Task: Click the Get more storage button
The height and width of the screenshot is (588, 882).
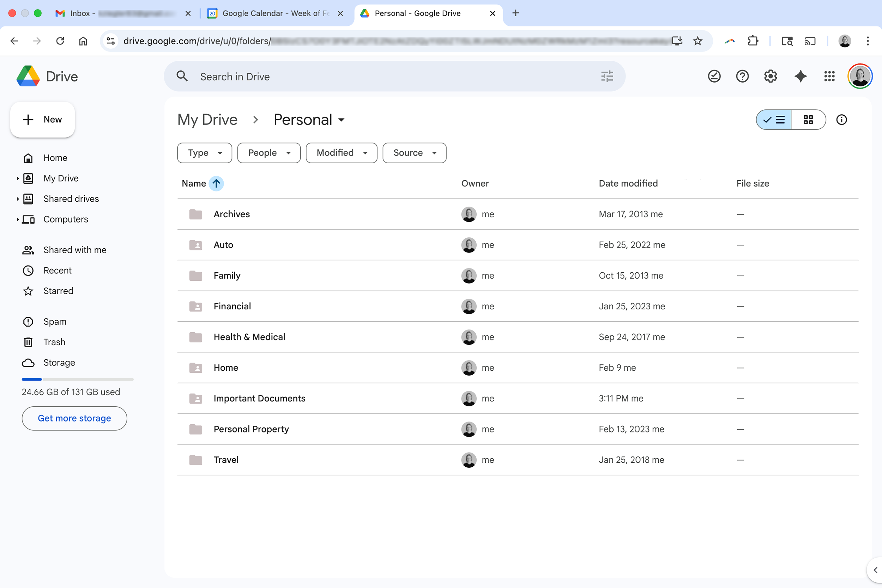Action: click(74, 418)
